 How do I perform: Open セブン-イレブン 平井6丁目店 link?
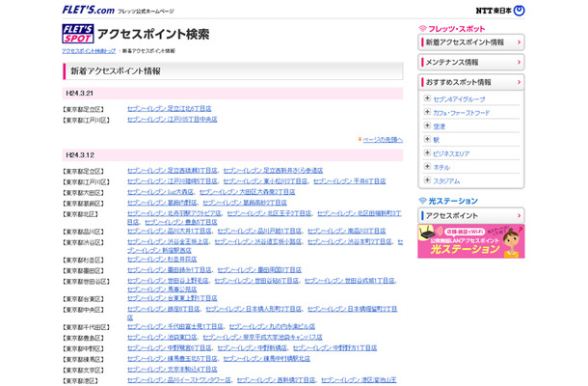click(x=350, y=181)
